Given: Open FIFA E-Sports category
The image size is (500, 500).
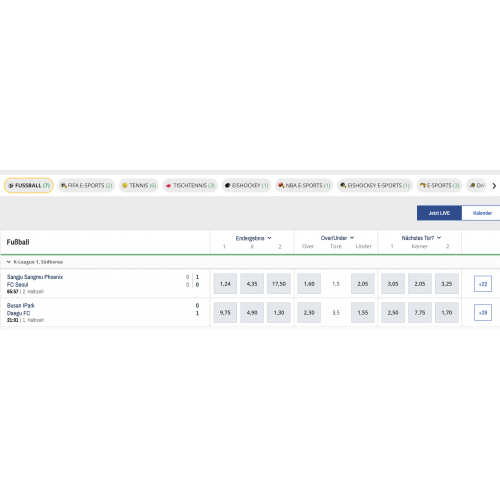Looking at the screenshot, I should tap(86, 185).
